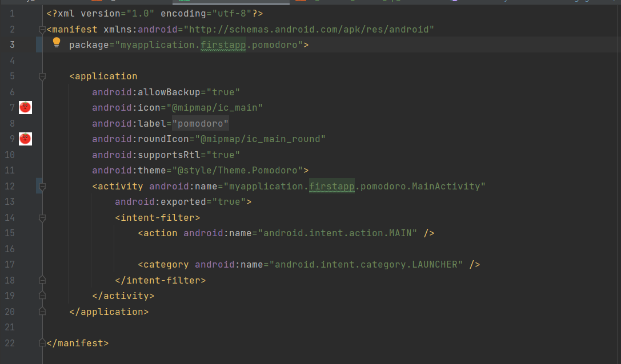The image size is (621, 364).
Task: Click line number 12 in the gutter
Action: (10, 186)
